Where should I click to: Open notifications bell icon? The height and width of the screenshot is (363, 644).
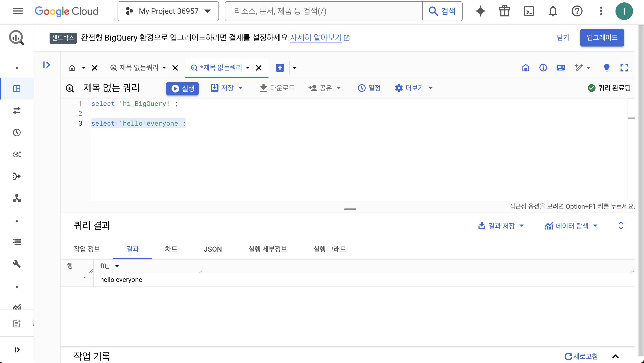click(x=553, y=11)
